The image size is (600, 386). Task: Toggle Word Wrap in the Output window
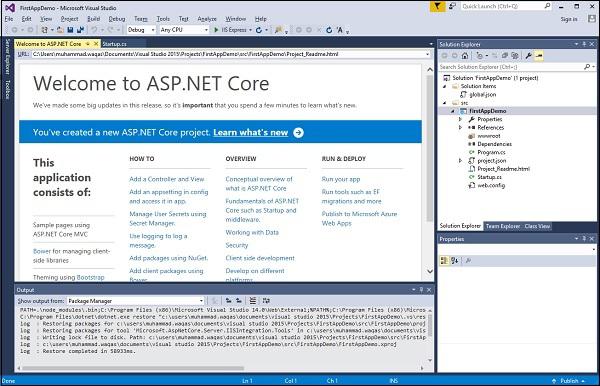click(x=266, y=301)
